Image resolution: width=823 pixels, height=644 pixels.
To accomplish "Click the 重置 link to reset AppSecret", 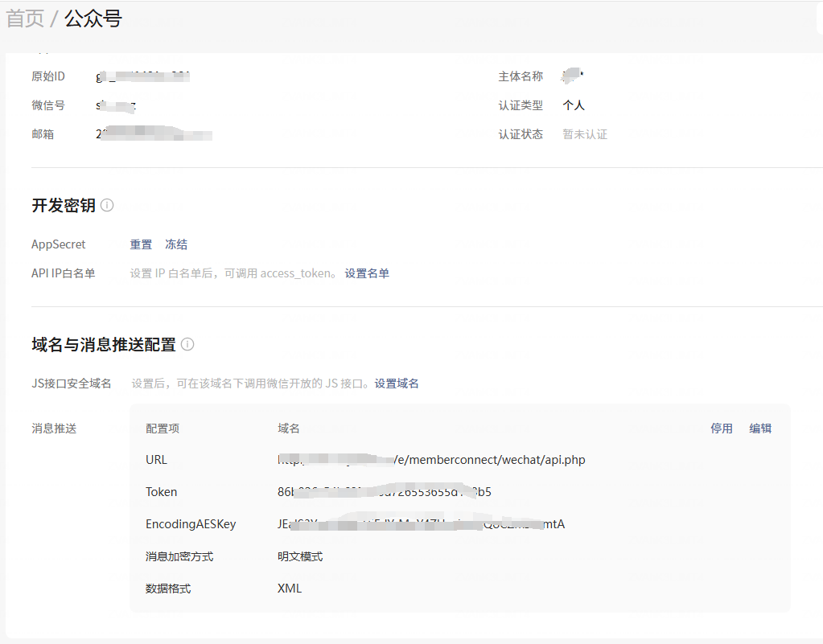I will (140, 244).
